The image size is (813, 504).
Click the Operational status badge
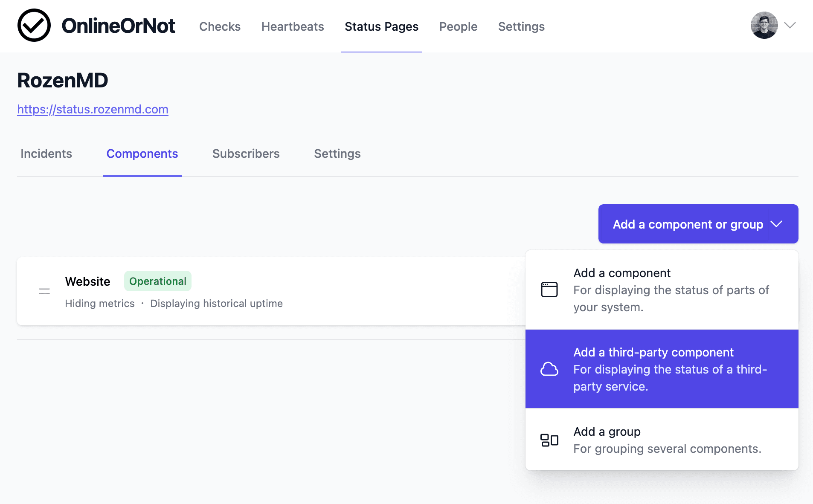(x=157, y=281)
